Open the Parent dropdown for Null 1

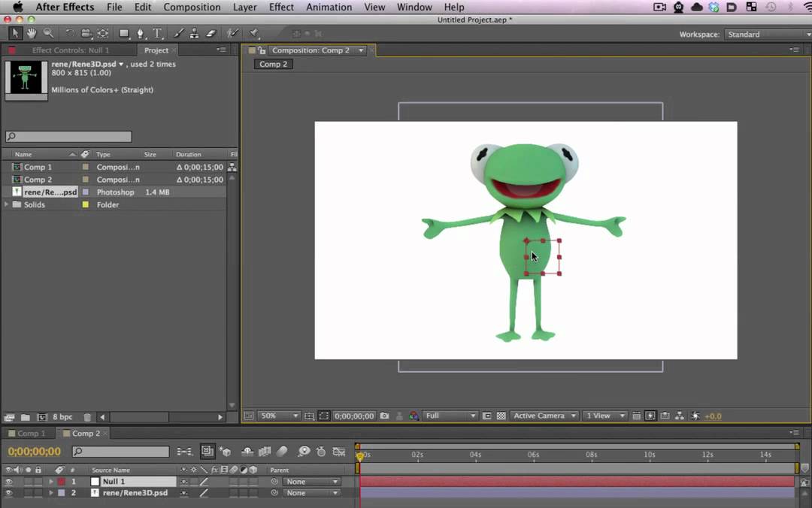click(312, 482)
